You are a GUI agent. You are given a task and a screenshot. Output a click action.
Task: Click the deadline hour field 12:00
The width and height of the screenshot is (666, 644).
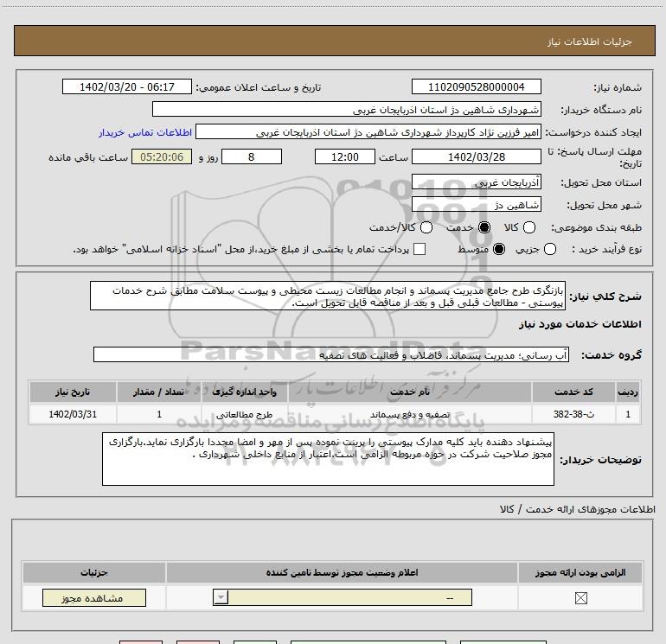click(345, 156)
